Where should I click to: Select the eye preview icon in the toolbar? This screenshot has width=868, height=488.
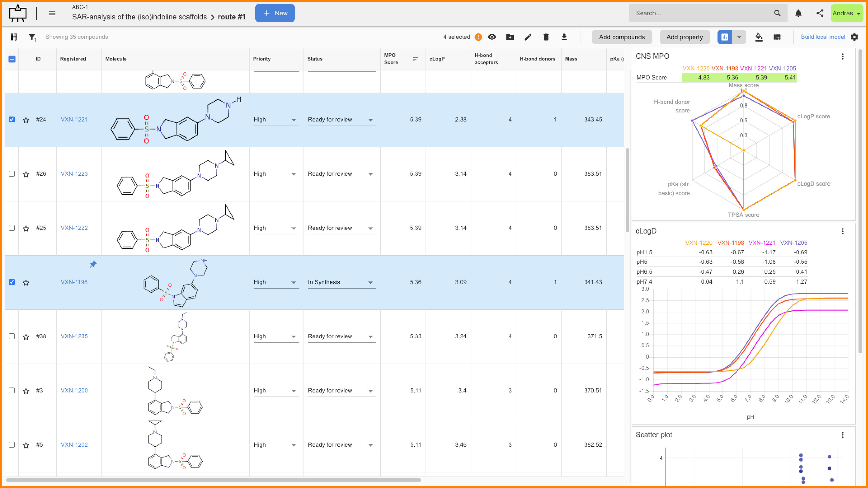click(492, 37)
